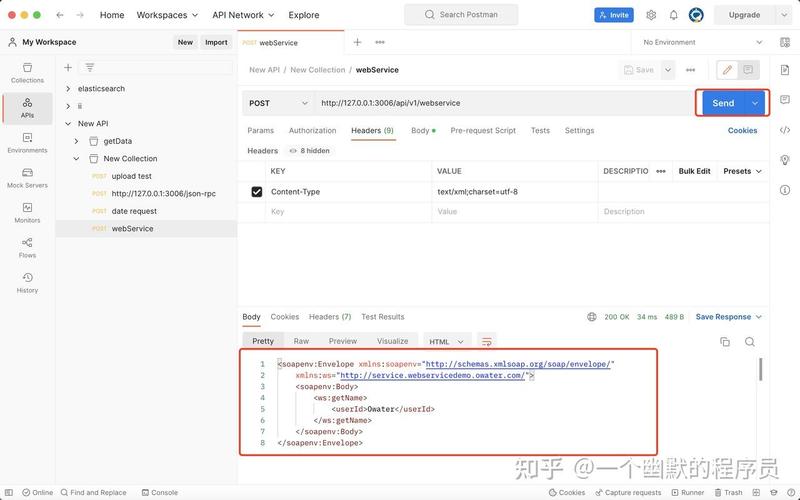Viewport: 800px width, 500px height.
Task: Open the API Network menu
Action: click(243, 15)
